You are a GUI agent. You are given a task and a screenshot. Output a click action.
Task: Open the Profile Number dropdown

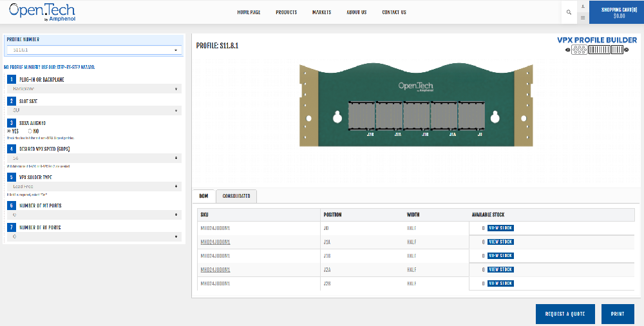[94, 50]
